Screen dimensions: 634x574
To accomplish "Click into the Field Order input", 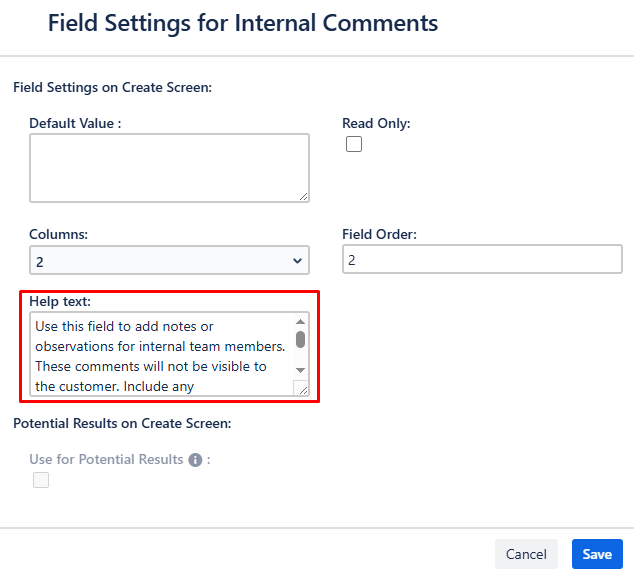I will (x=482, y=260).
